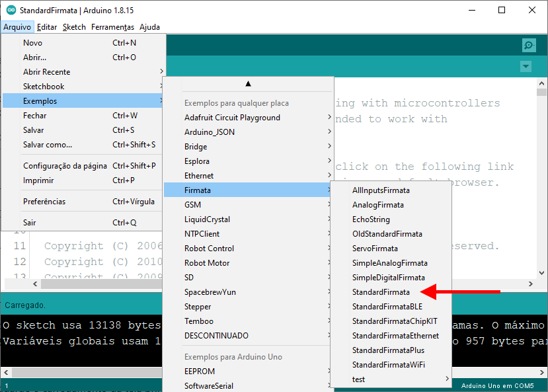Viewport: 548px width, 392px height.
Task: Click the editor vertical scrollbar down arrow
Action: click(x=541, y=273)
